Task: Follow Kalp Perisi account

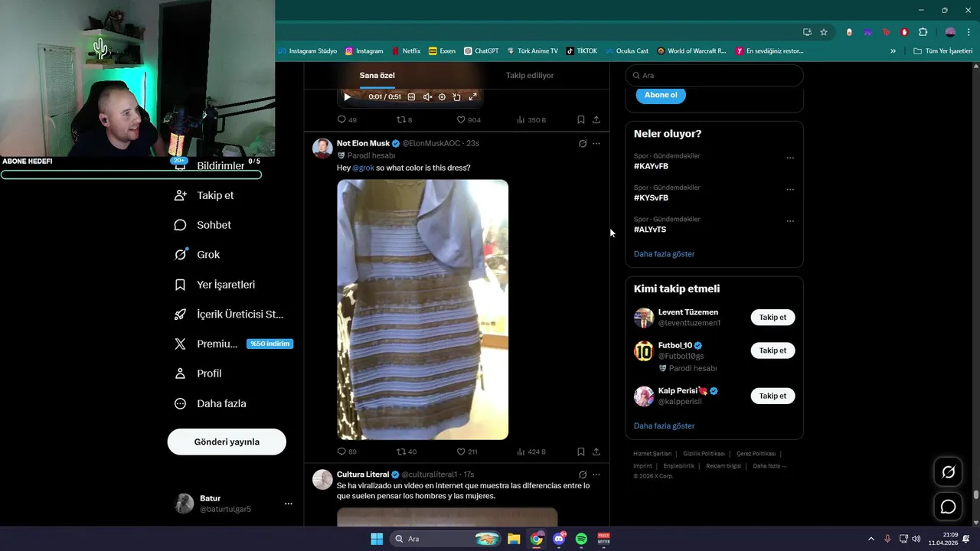Action: click(773, 396)
